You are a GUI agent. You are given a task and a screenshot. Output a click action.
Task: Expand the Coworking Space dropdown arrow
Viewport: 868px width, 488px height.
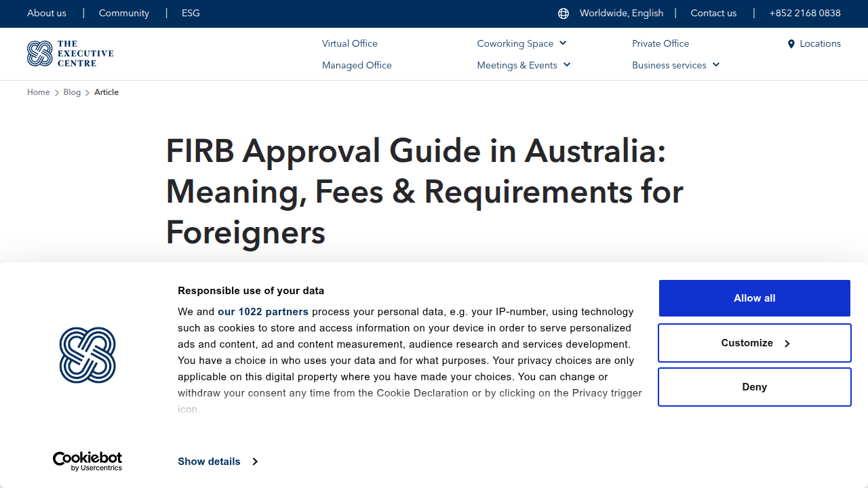coord(563,43)
